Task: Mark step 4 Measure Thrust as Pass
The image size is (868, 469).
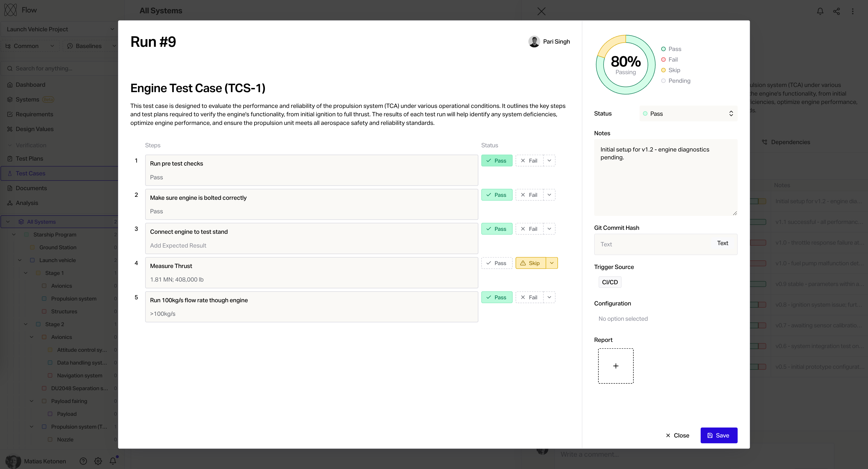Action: [497, 263]
